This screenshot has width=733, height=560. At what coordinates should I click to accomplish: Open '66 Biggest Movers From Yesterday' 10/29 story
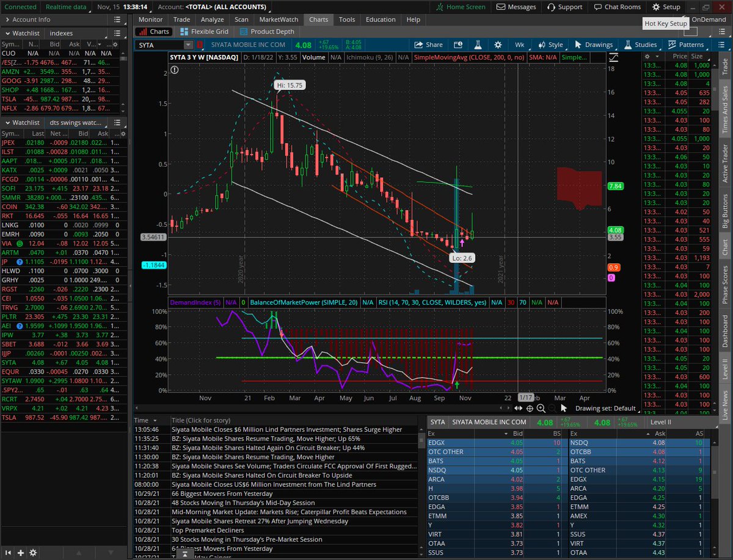pos(222,493)
